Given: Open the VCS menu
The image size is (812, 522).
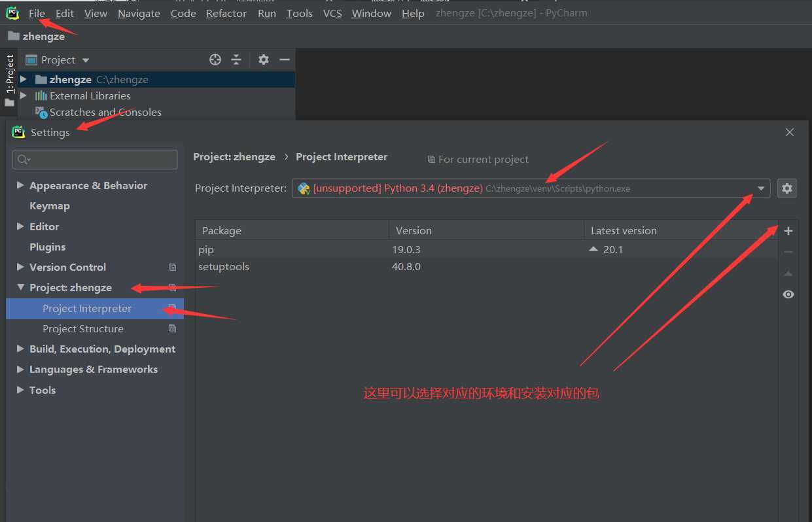Looking at the screenshot, I should 332,13.
